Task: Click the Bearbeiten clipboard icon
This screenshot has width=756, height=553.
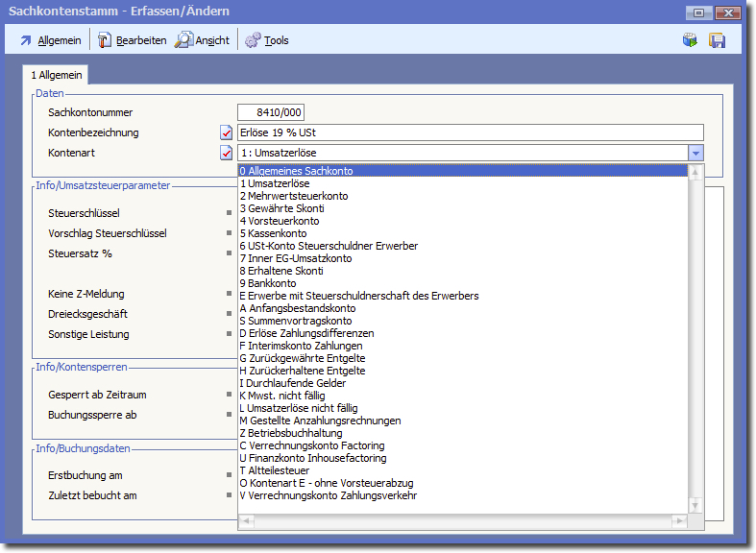Action: click(105, 40)
